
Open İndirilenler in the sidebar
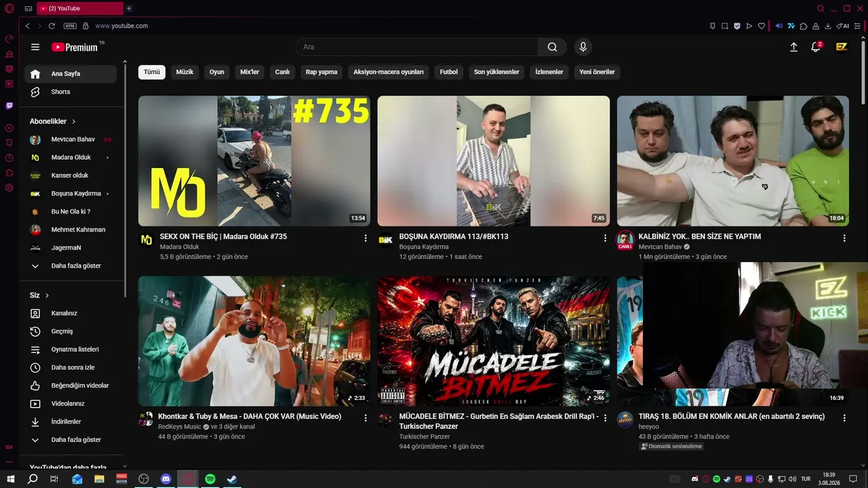pyautogui.click(x=71, y=422)
